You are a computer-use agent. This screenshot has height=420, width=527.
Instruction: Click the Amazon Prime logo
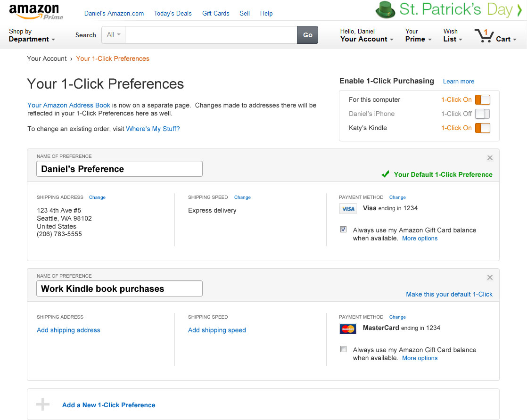[x=36, y=11]
